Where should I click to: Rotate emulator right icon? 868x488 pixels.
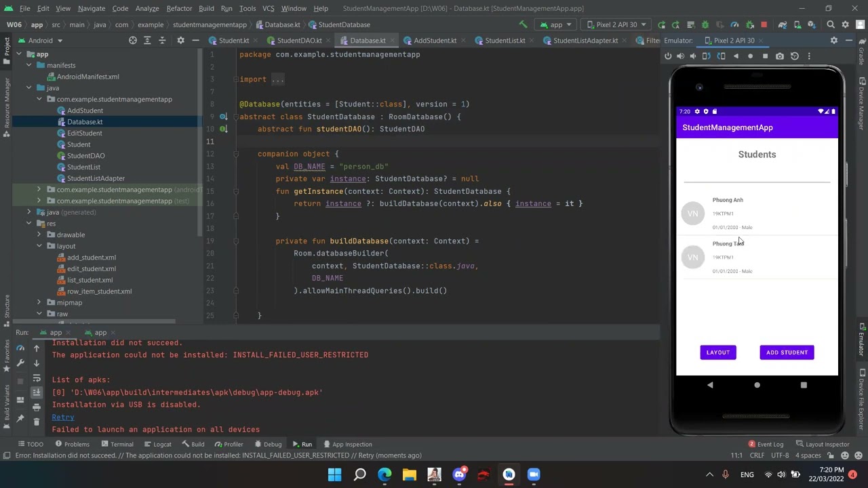721,56
